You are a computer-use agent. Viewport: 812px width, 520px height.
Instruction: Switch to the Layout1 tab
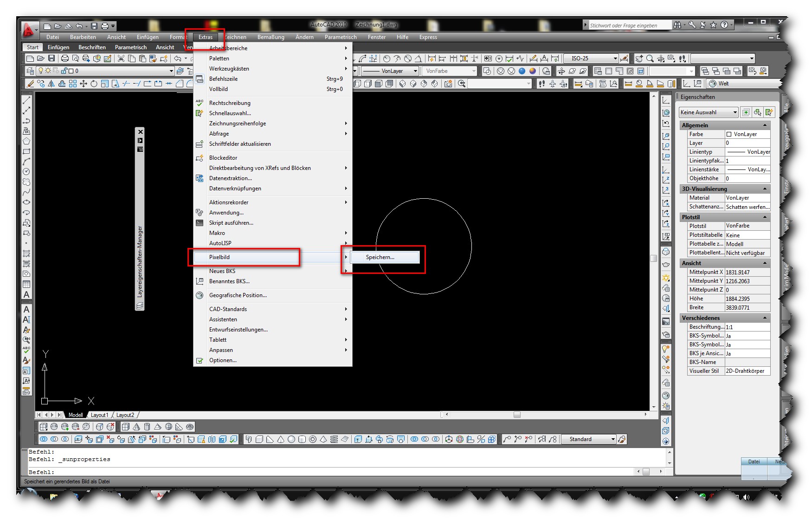(x=99, y=415)
